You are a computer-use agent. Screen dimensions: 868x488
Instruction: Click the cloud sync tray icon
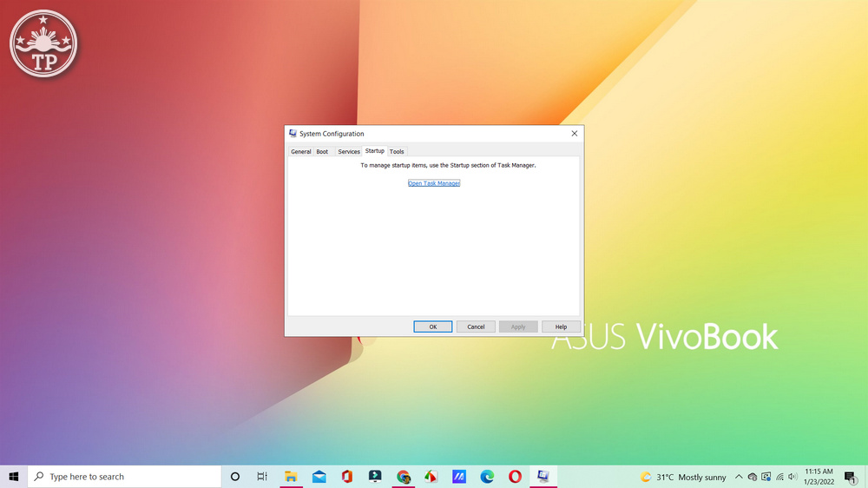[753, 477]
